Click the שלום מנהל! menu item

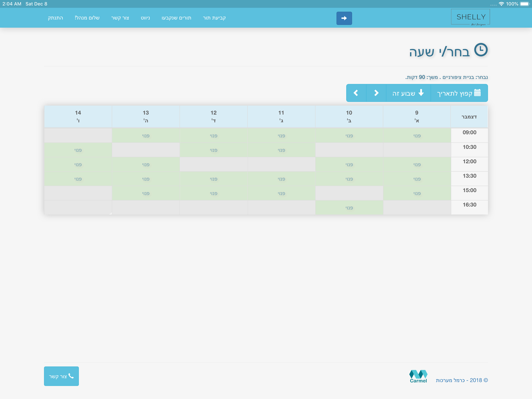[x=87, y=18]
